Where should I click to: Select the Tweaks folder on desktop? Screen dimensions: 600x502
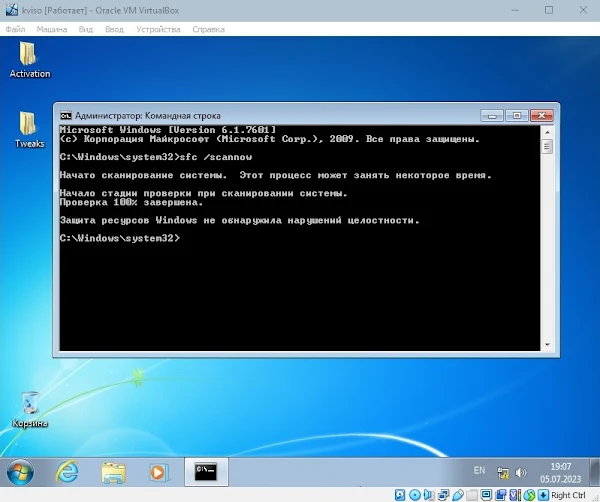[x=29, y=129]
